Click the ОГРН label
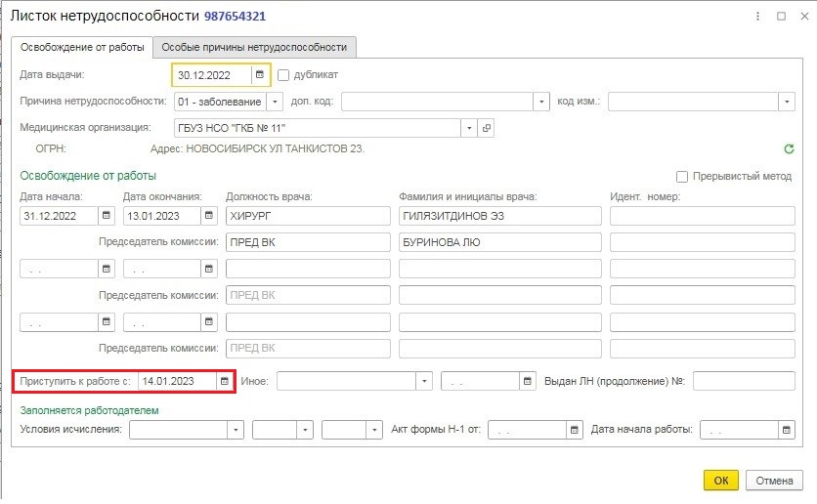Image resolution: width=817 pixels, height=504 pixels. [51, 148]
